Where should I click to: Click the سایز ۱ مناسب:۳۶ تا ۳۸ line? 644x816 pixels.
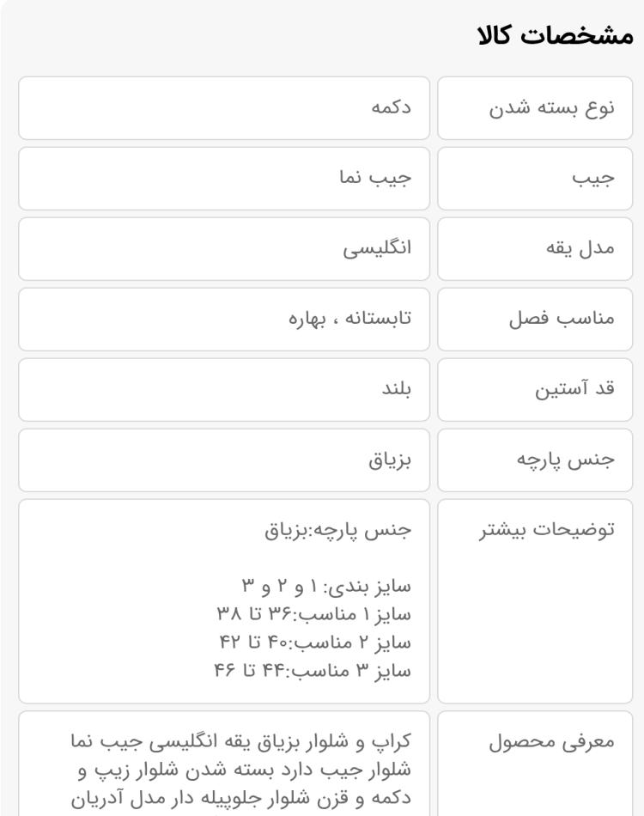(313, 614)
